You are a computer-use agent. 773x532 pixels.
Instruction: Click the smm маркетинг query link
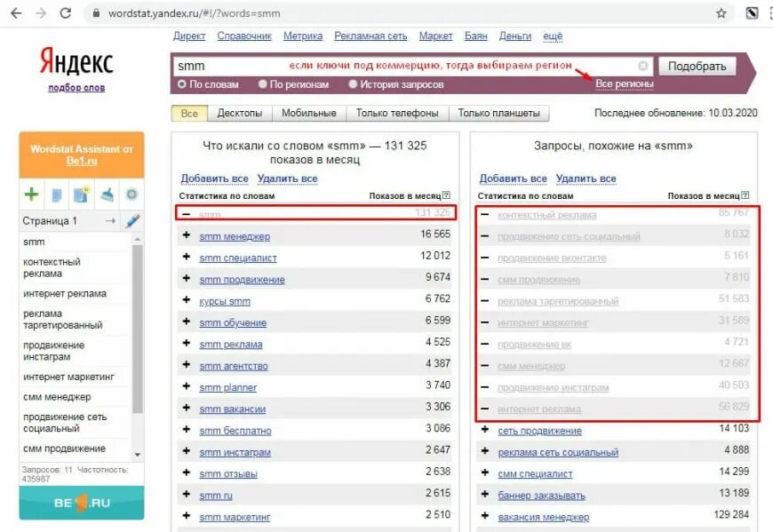click(x=235, y=517)
